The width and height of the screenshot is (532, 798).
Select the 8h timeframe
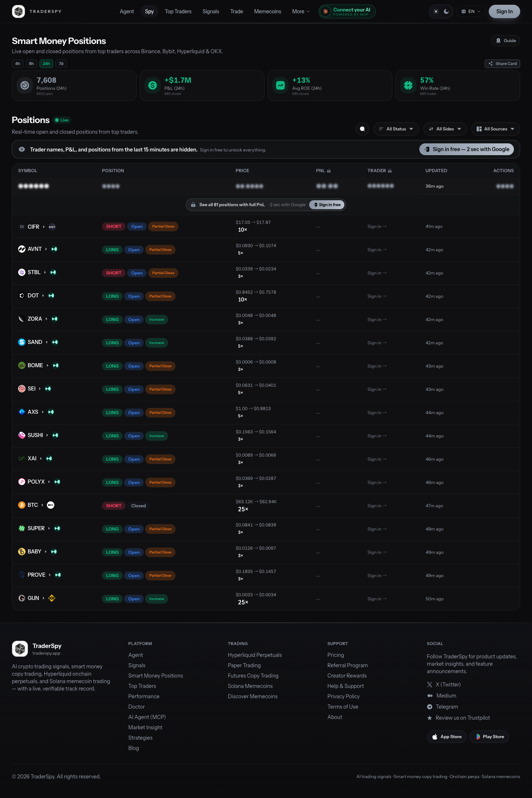[31, 64]
